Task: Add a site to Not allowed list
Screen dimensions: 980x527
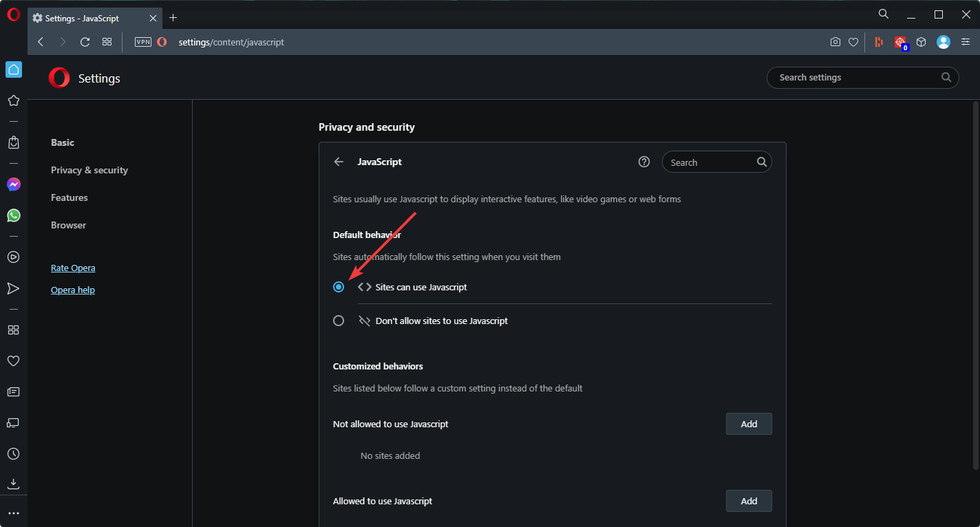Action: (749, 424)
